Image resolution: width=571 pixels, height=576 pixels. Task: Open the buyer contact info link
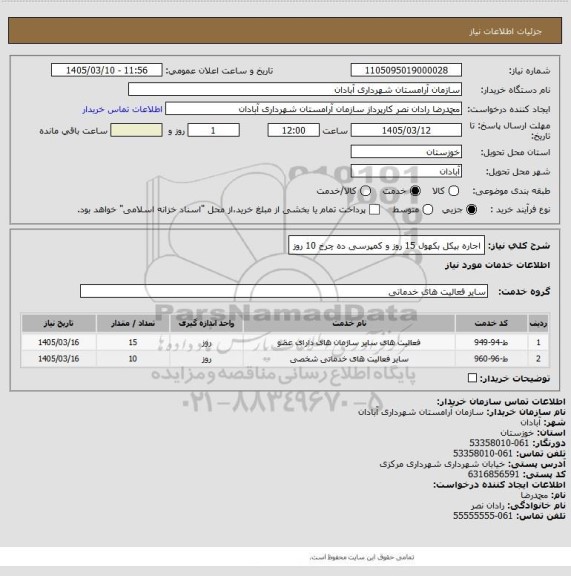coord(122,109)
